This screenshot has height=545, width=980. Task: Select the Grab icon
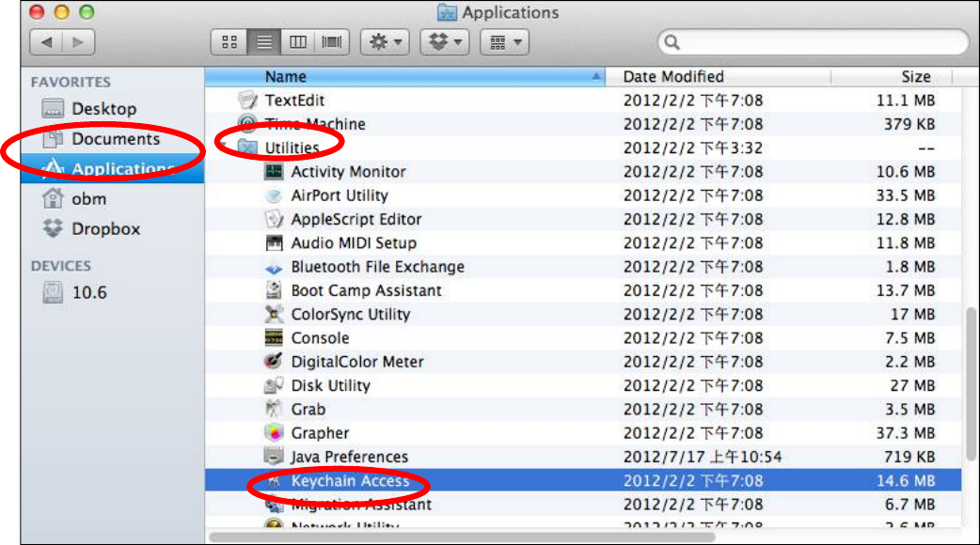(274, 409)
